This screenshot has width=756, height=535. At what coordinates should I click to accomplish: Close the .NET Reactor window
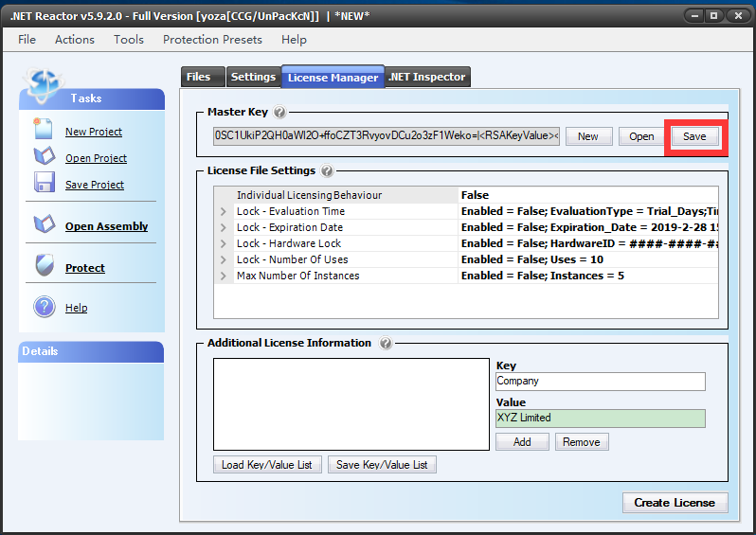[738, 16]
